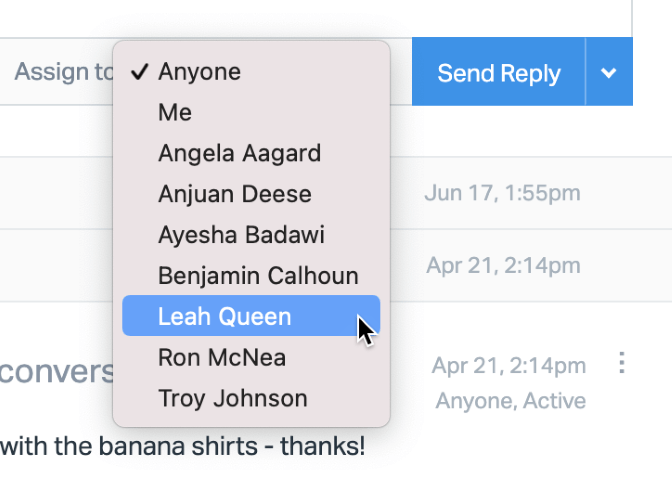
Task: Click the Anyone, Active status text
Action: click(510, 401)
